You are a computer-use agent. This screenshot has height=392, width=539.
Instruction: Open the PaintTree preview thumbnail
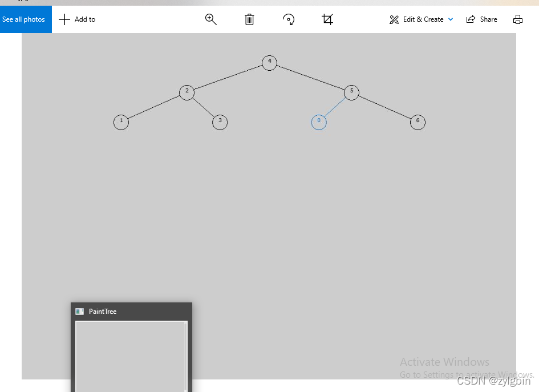(131, 356)
